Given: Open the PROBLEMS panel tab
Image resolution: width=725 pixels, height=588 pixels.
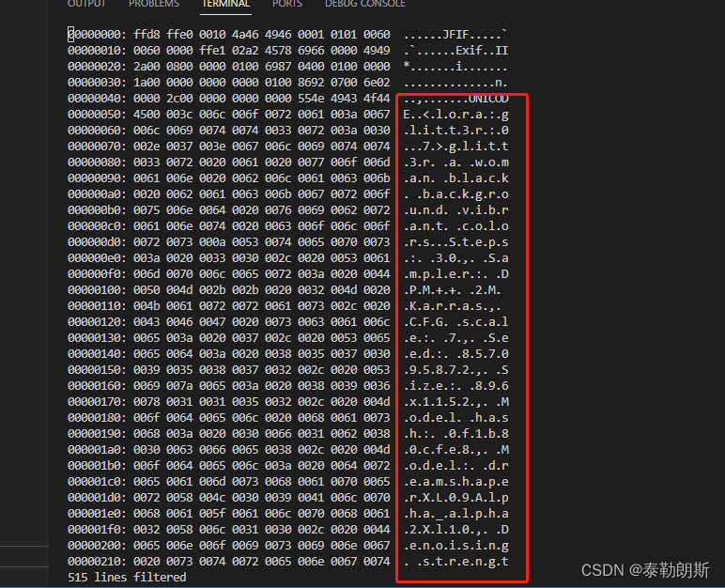Looking at the screenshot, I should (154, 4).
